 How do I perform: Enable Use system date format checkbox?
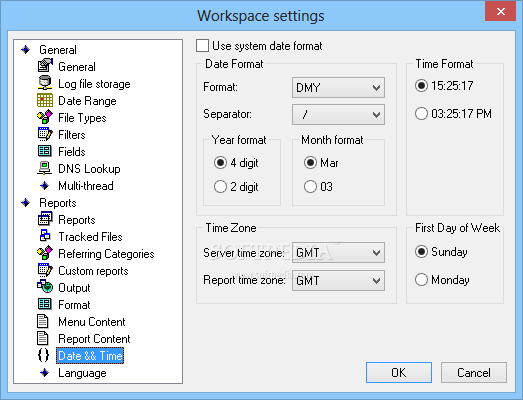202,46
